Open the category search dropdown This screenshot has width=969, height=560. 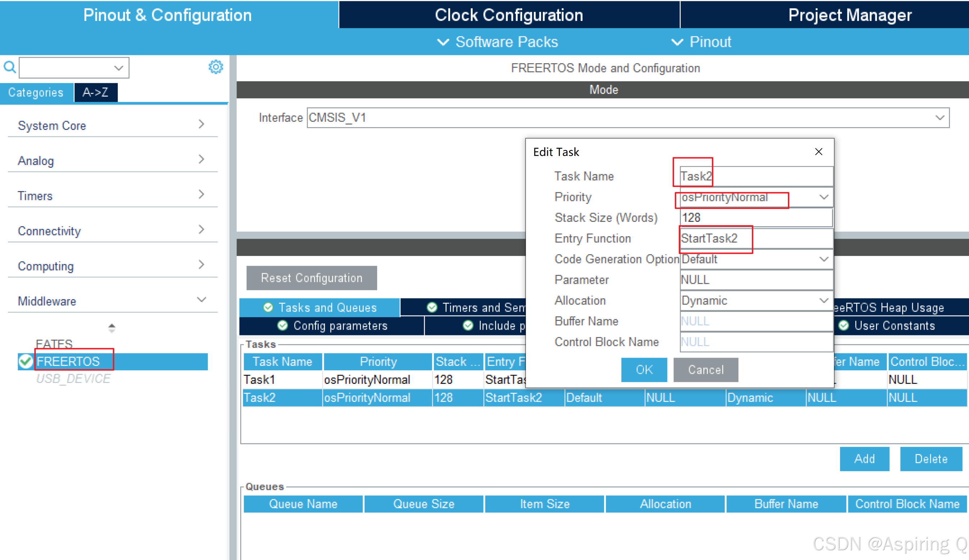[119, 68]
